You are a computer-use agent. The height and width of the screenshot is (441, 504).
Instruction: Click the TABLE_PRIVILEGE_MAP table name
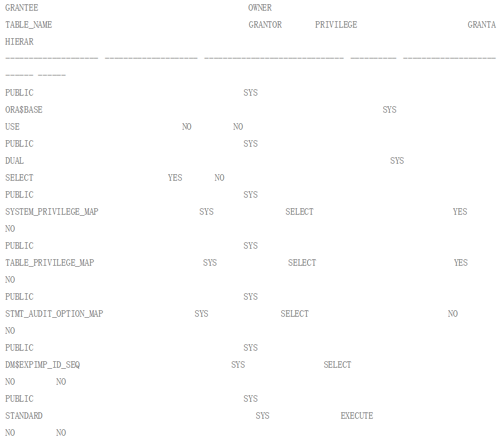(x=49, y=262)
